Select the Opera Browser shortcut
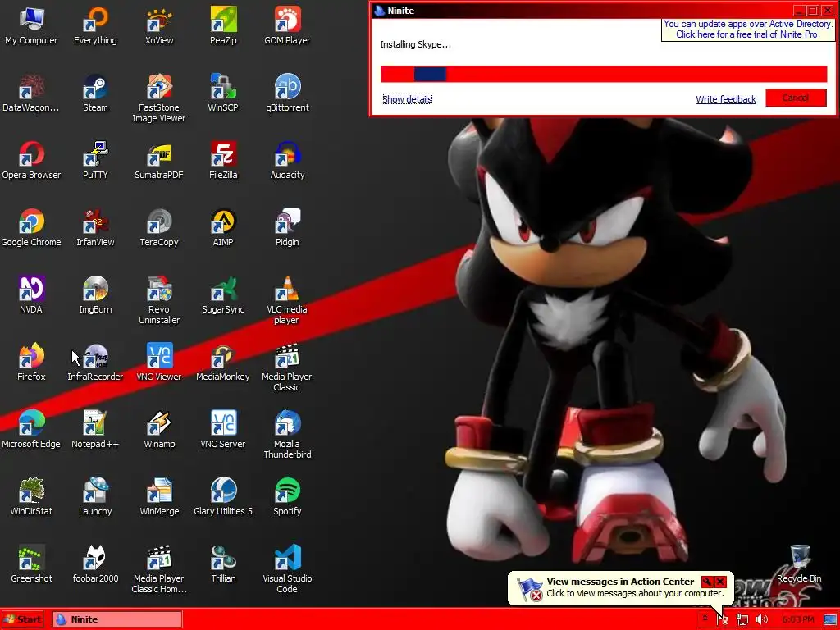 click(31, 160)
